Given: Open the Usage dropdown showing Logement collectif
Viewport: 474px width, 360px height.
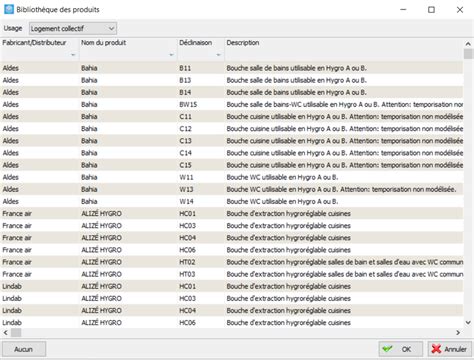Looking at the screenshot, I should 73,28.
